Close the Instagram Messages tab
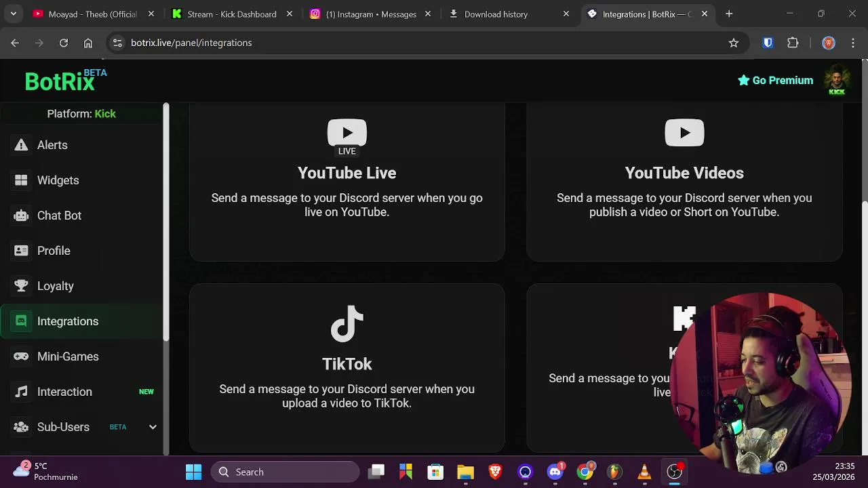Image resolution: width=868 pixels, height=488 pixels. 428,14
